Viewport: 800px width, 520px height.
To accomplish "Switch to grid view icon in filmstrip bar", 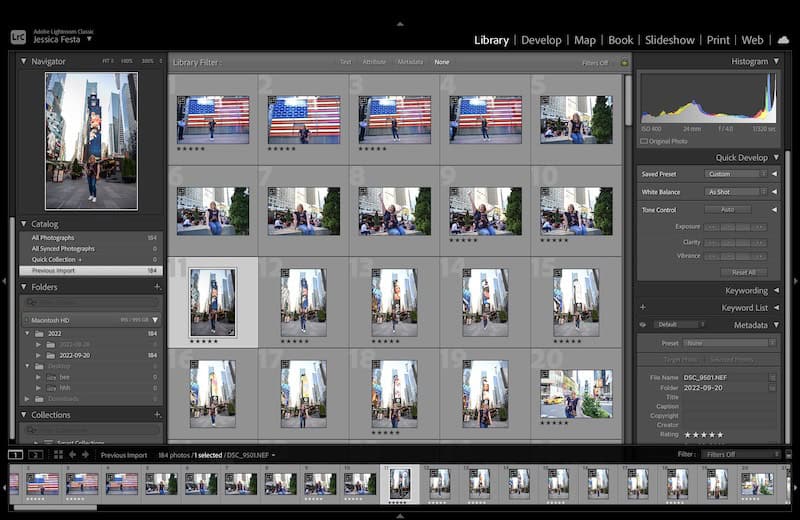I will [58, 454].
